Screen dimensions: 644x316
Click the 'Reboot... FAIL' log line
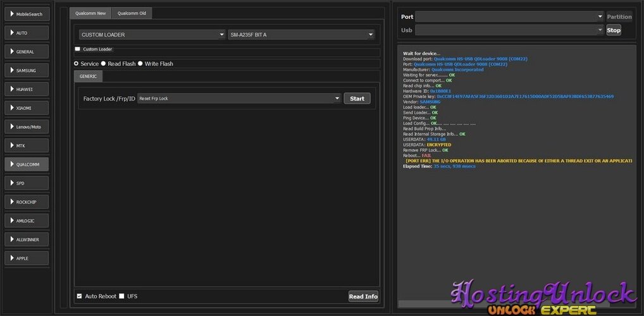(417, 155)
